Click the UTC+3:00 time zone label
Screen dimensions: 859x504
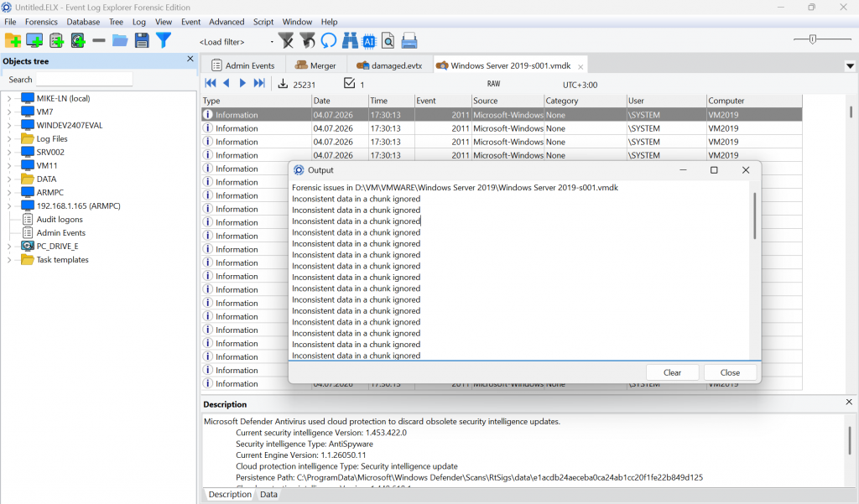click(580, 85)
